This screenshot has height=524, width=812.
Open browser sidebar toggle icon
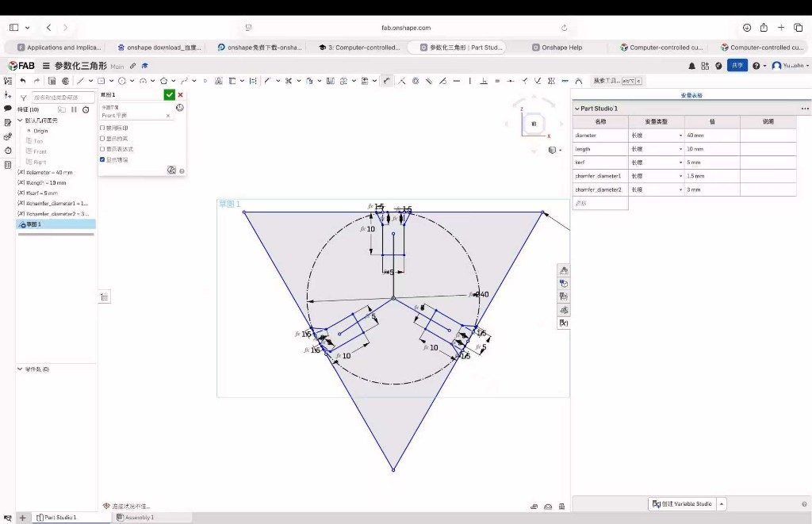click(x=14, y=28)
